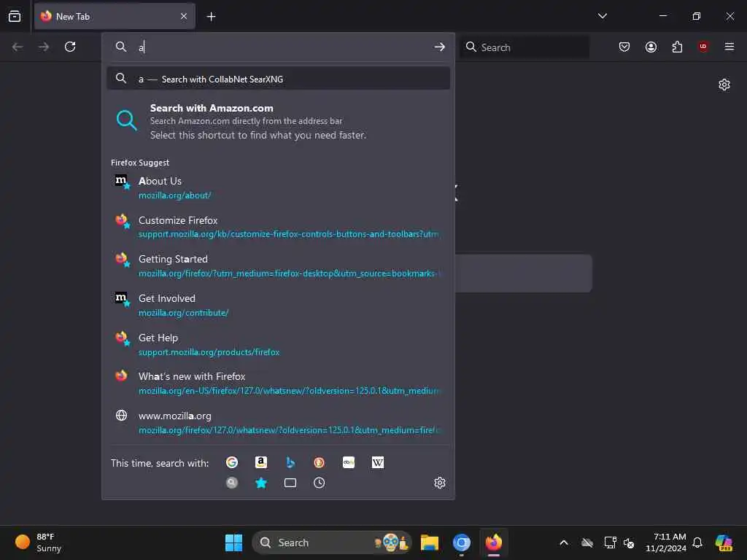This screenshot has width=747, height=560.
Task: Open the 'About Us' bookmark suggestion
Action: click(278, 187)
